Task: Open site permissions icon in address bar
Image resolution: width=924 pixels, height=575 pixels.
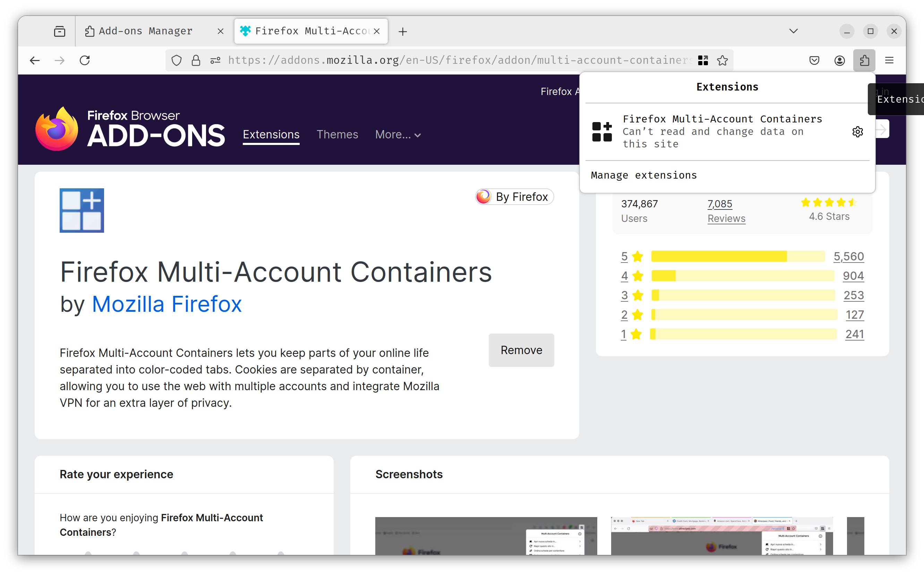Action: click(x=216, y=60)
